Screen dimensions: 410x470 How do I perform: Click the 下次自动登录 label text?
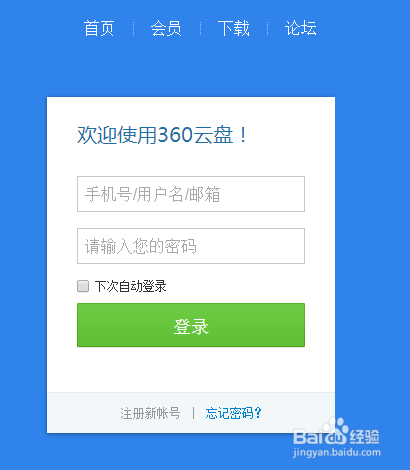pyautogui.click(x=131, y=286)
